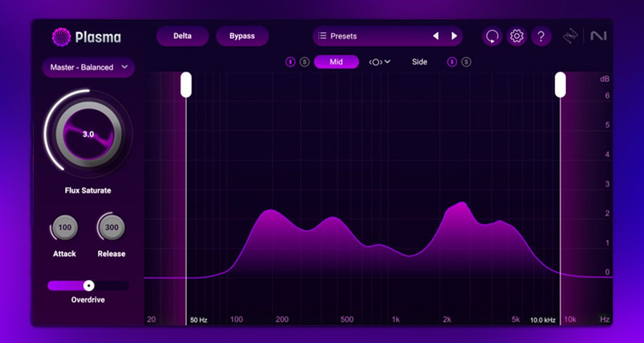The image size is (644, 343).
Task: Click the 1k frequency axis label
Action: coord(396,319)
